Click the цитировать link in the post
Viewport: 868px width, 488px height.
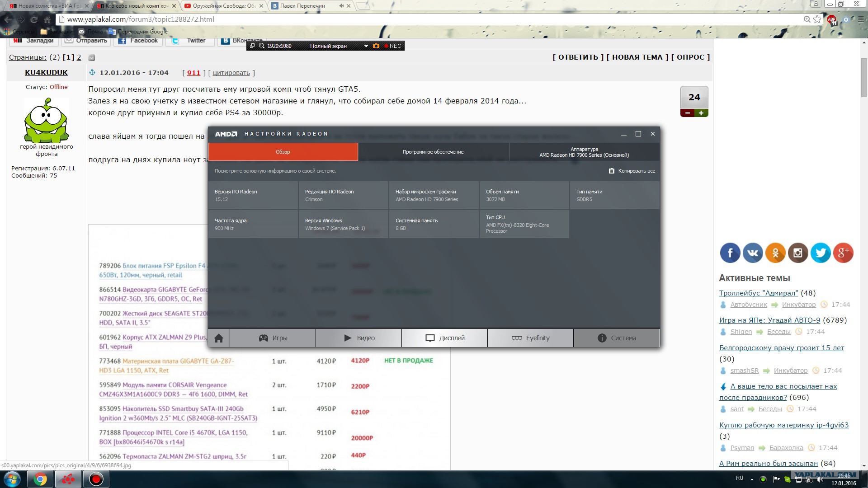(231, 73)
